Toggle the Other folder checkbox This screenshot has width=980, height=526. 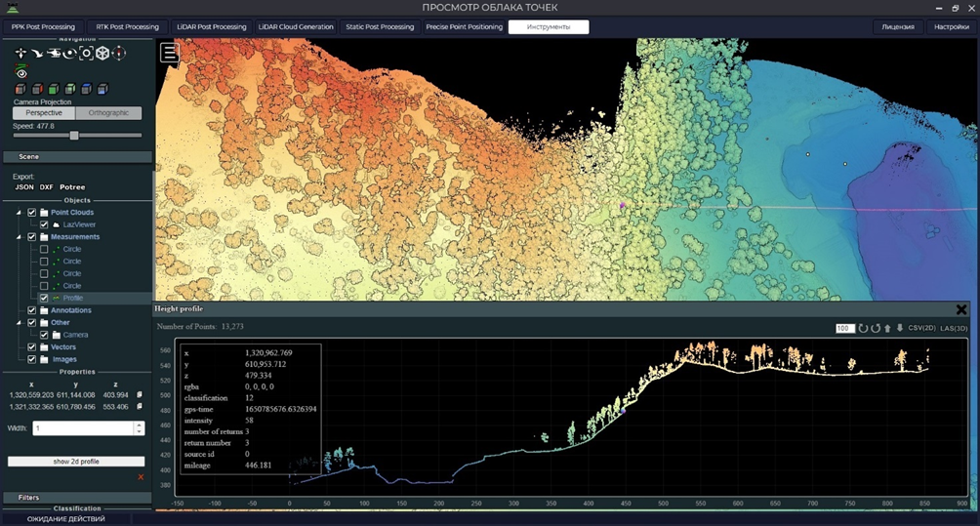32,322
